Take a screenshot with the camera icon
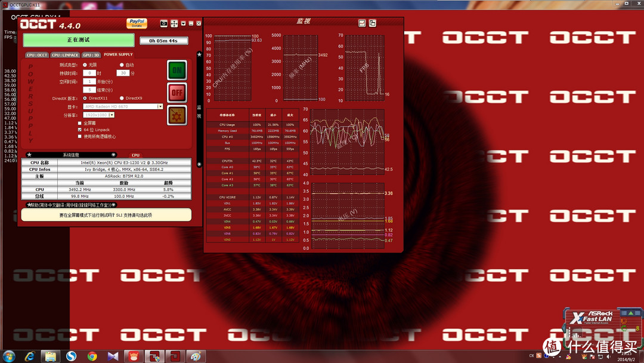 pyautogui.click(x=163, y=24)
